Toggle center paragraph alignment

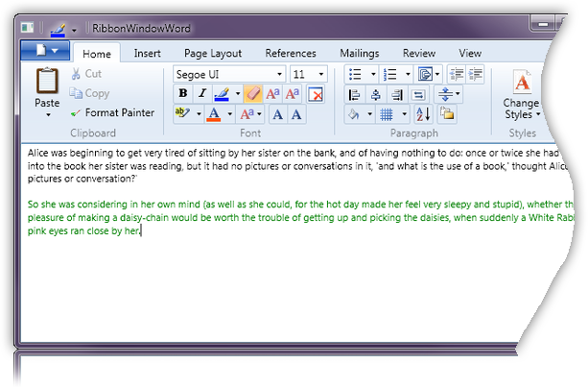(375, 94)
